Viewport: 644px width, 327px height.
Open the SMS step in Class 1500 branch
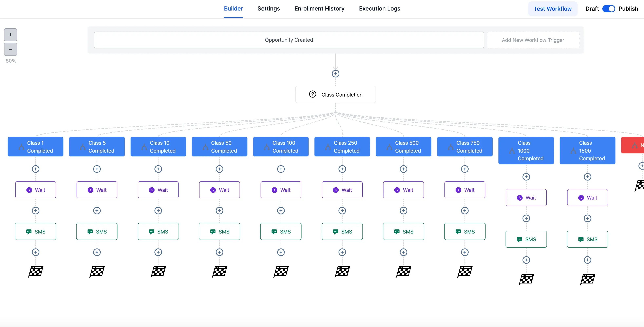(x=587, y=239)
